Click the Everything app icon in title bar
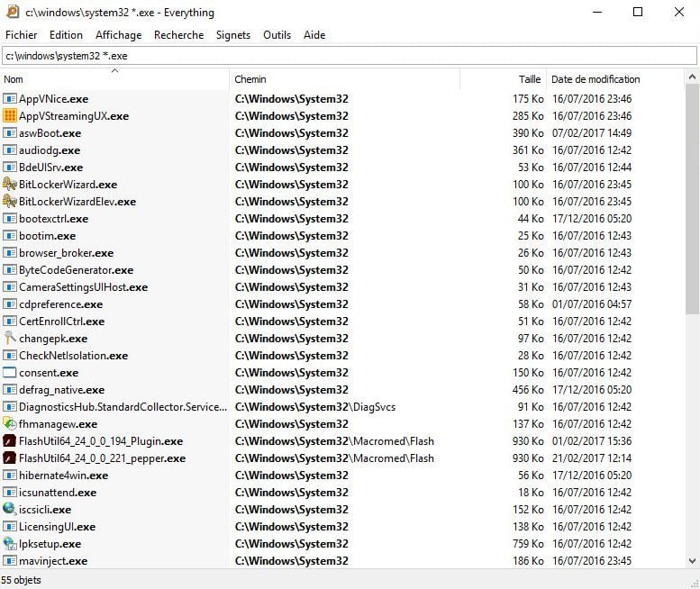Screen dimensions: 700x589 pos(12,12)
